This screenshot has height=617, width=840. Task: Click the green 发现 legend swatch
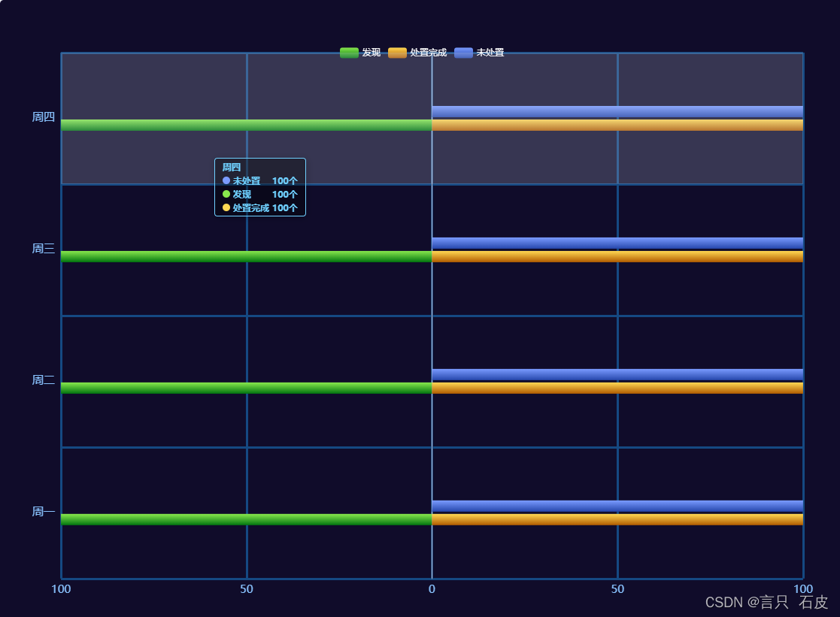coord(349,53)
